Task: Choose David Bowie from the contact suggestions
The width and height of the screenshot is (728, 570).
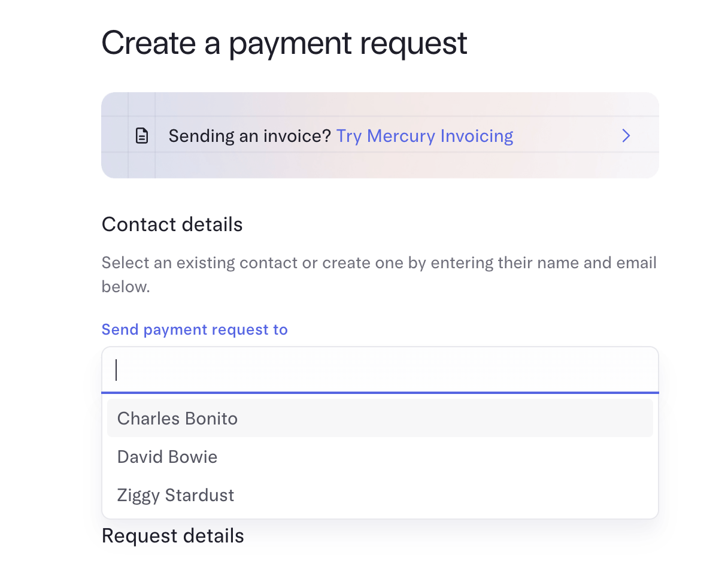Action: [380, 457]
